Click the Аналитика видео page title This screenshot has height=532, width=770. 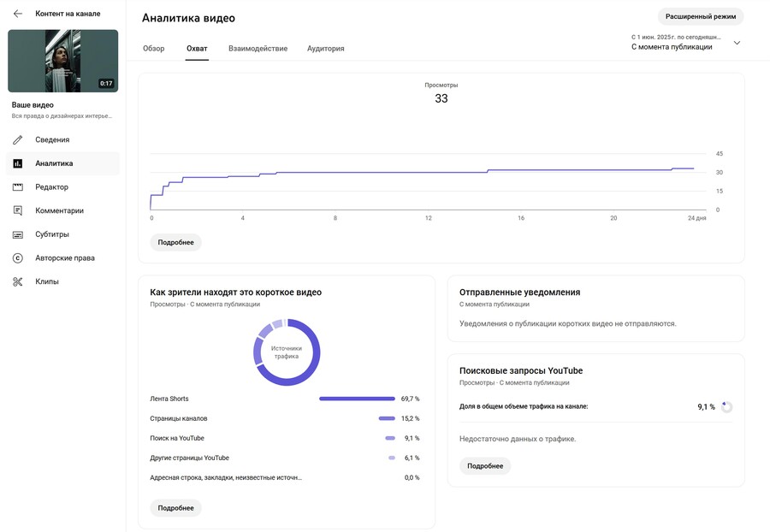(188, 18)
